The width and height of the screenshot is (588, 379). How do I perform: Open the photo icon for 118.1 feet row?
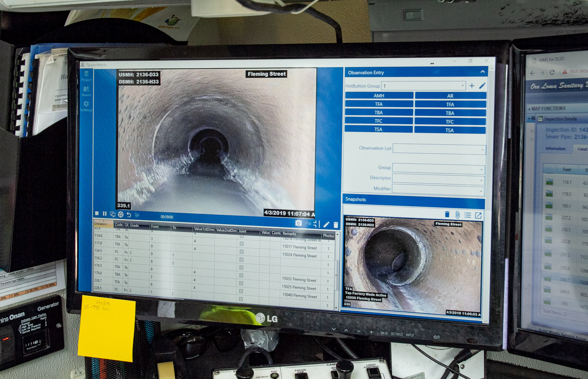click(549, 182)
